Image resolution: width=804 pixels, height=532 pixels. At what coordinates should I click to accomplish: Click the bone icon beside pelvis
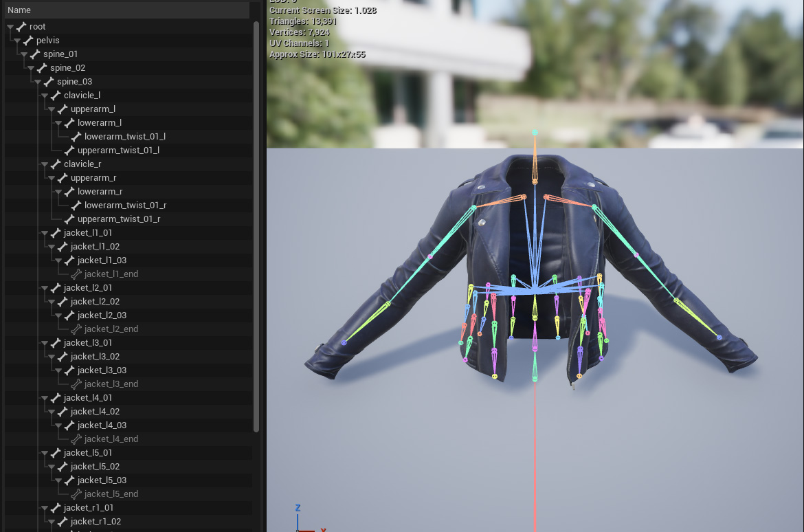tap(28, 41)
